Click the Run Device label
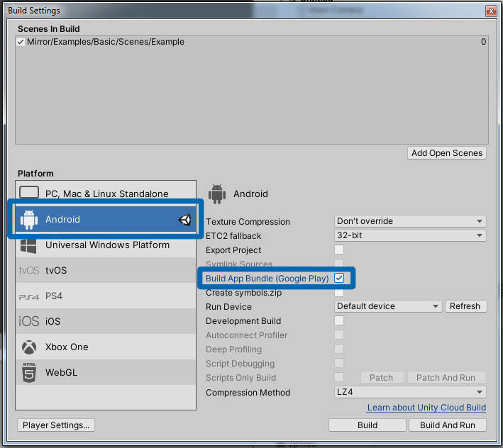This screenshot has height=448, width=503. 228,307
